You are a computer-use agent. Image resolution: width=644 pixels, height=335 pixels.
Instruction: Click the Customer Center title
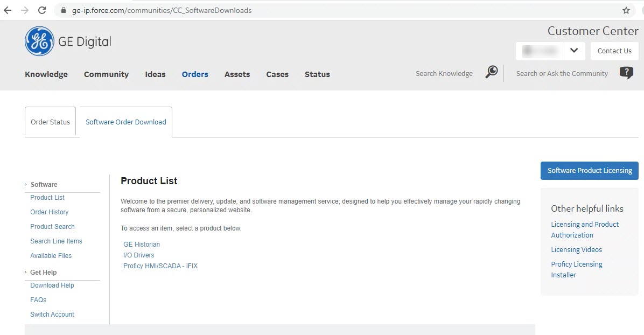point(593,31)
